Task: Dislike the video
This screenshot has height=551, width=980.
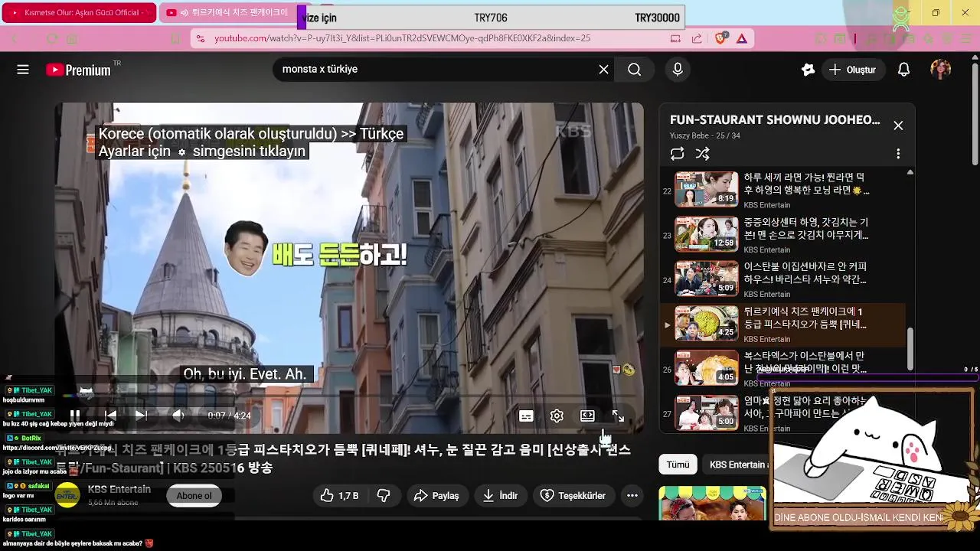Action: 384,496
